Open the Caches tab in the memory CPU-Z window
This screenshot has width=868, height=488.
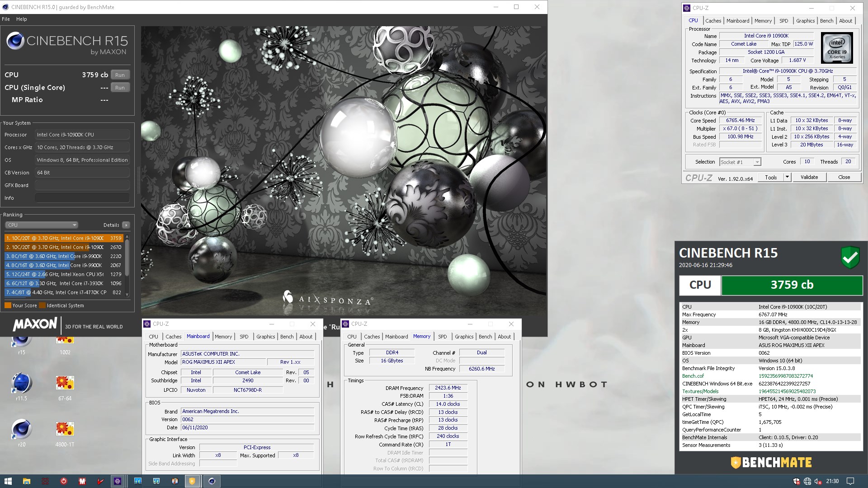point(372,337)
